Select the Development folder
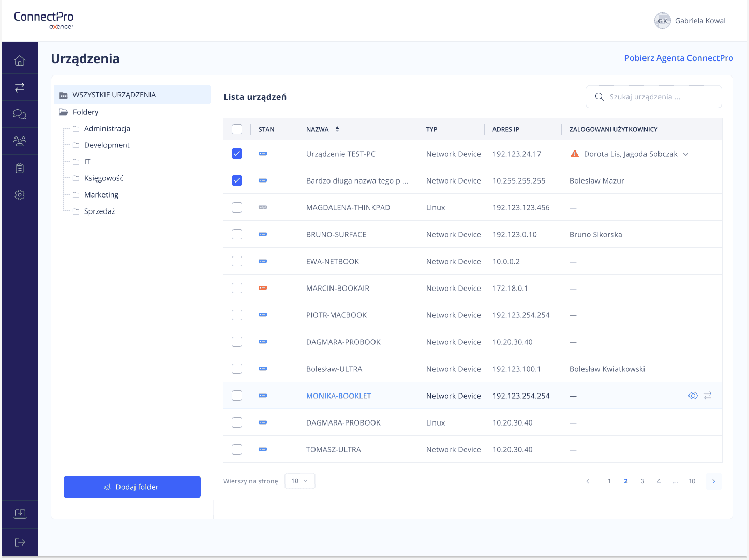This screenshot has height=560, width=749. pos(107,145)
